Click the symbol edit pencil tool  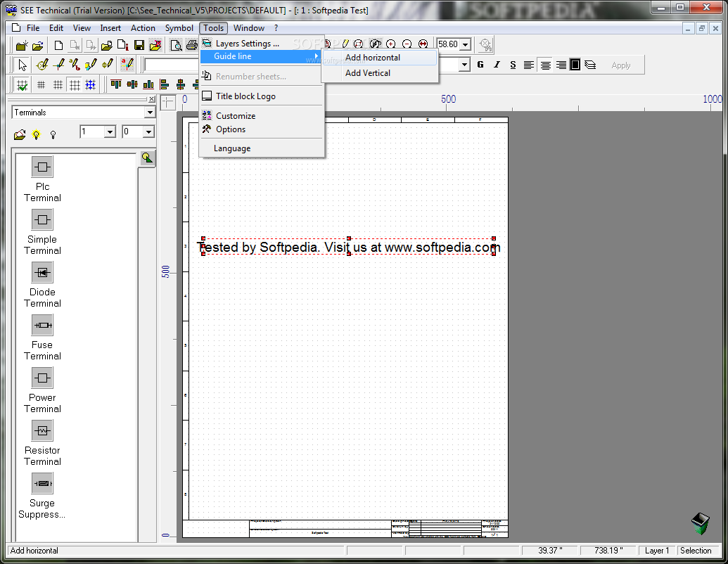point(42,65)
